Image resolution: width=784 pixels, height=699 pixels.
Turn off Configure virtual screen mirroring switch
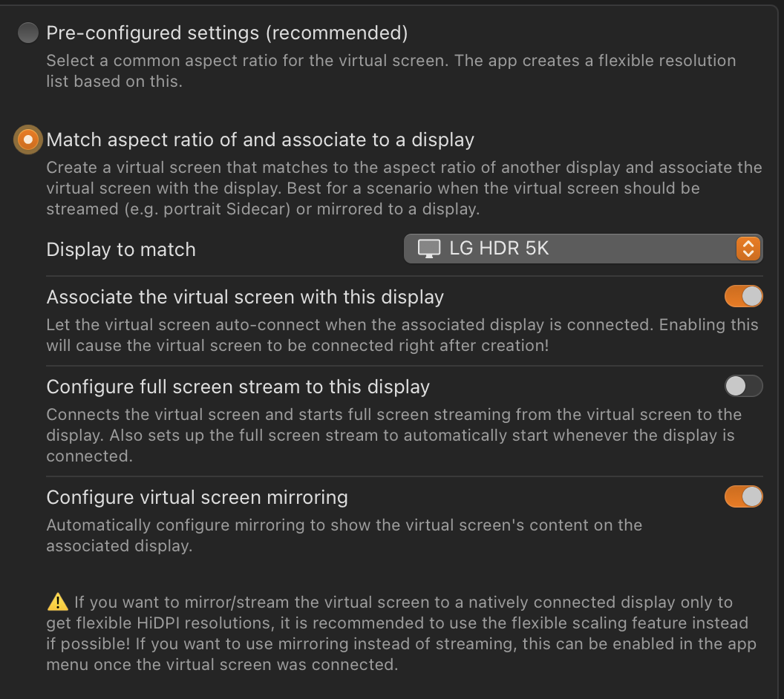point(743,496)
